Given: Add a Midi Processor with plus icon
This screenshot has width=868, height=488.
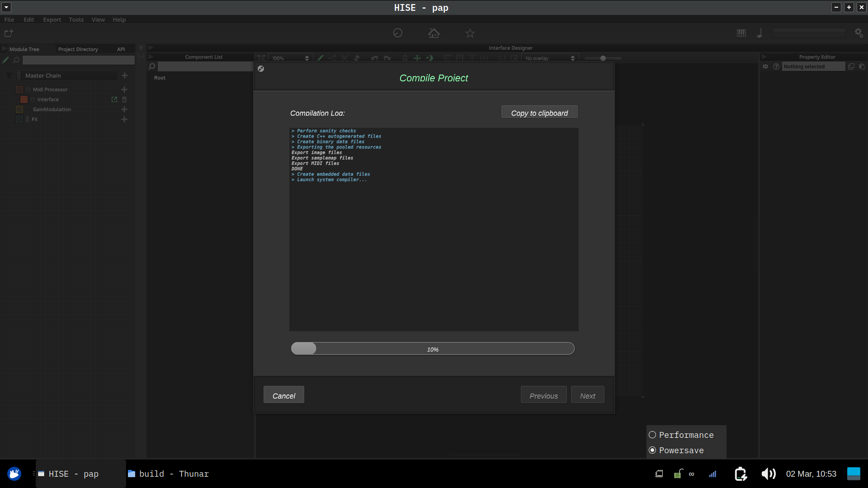Looking at the screenshot, I should (124, 89).
